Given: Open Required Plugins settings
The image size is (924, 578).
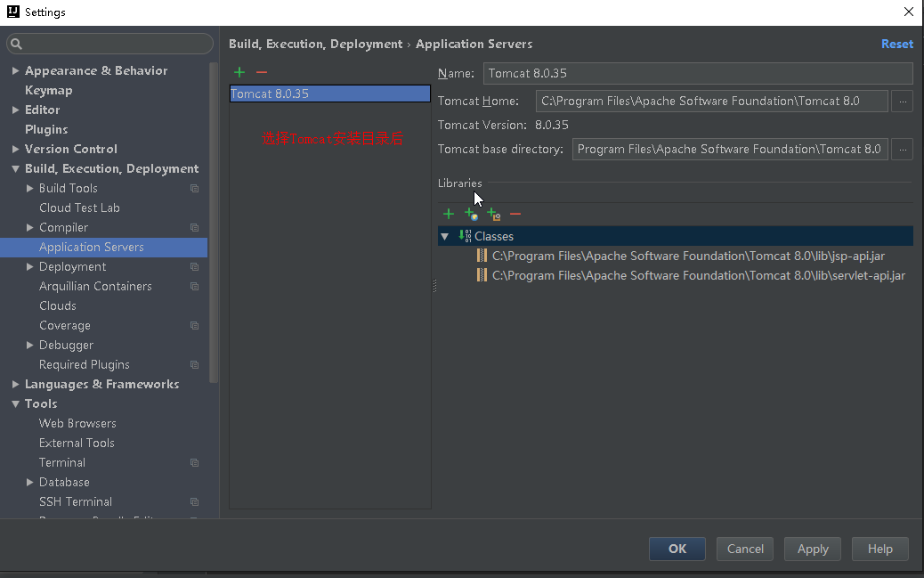Looking at the screenshot, I should [x=85, y=364].
